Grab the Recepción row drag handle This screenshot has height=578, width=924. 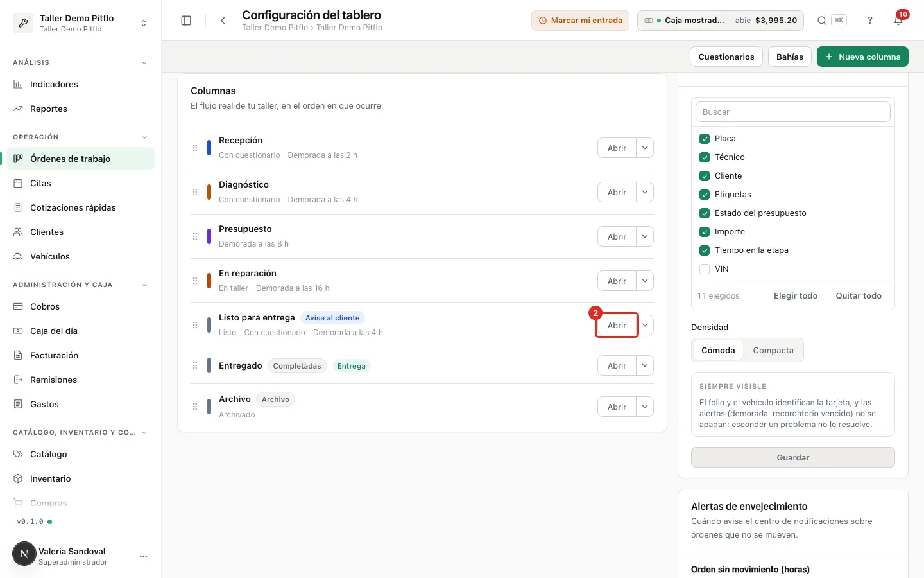pyautogui.click(x=195, y=148)
